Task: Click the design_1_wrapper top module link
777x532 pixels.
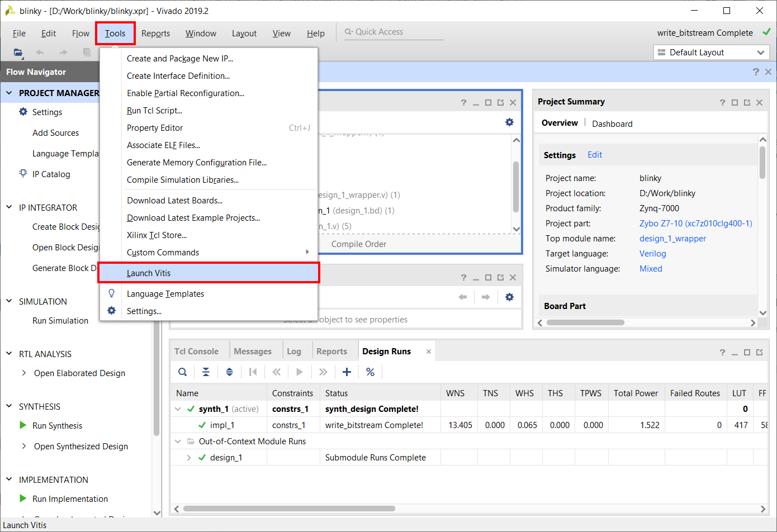Action: click(672, 238)
